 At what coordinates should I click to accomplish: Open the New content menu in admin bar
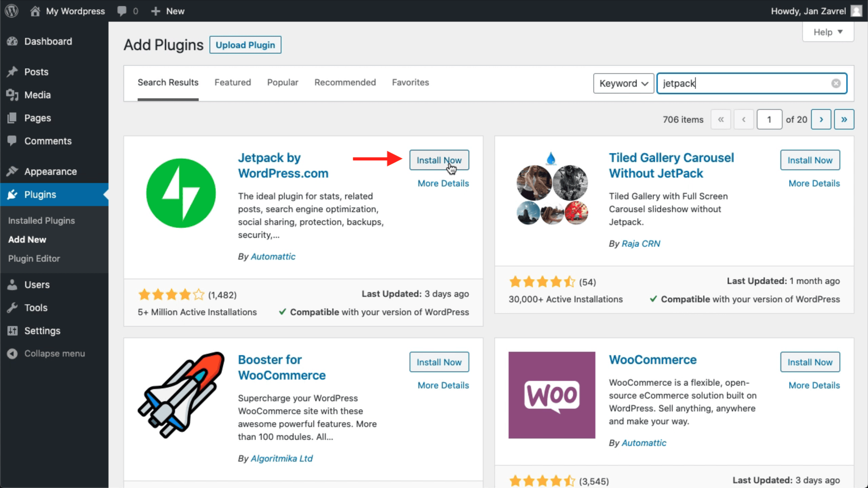coord(168,11)
